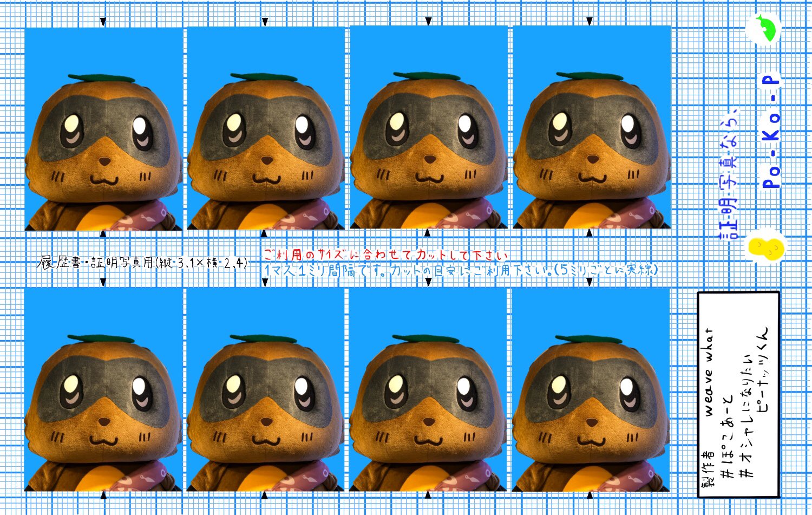The height and width of the screenshot is (515, 812).
Task: Click the '#オシャレになりたい' hashtag
Action: pyautogui.click(x=746, y=417)
